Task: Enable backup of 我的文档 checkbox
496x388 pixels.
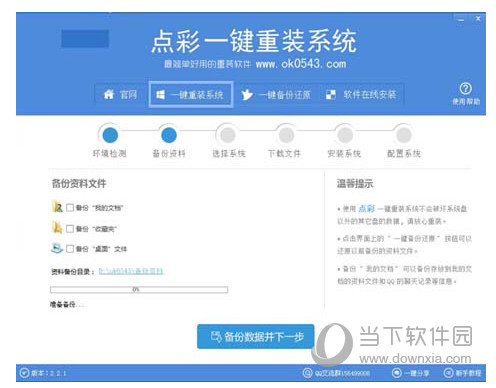Action: (70, 208)
